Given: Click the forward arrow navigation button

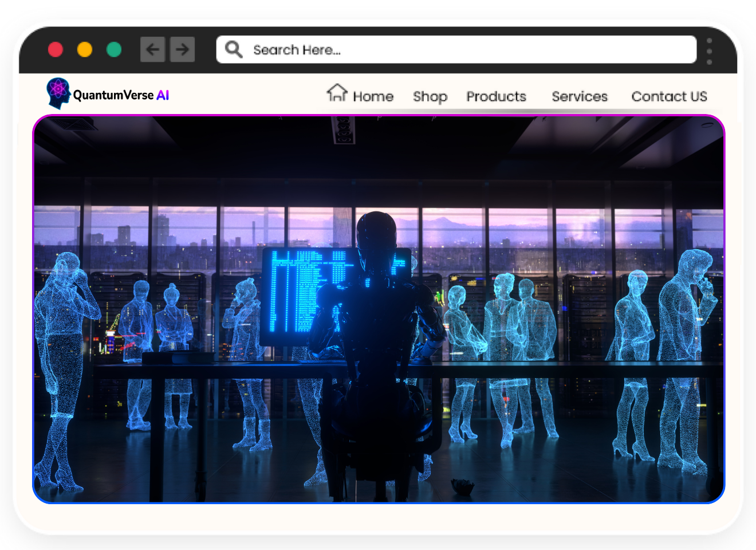Looking at the screenshot, I should 182,50.
